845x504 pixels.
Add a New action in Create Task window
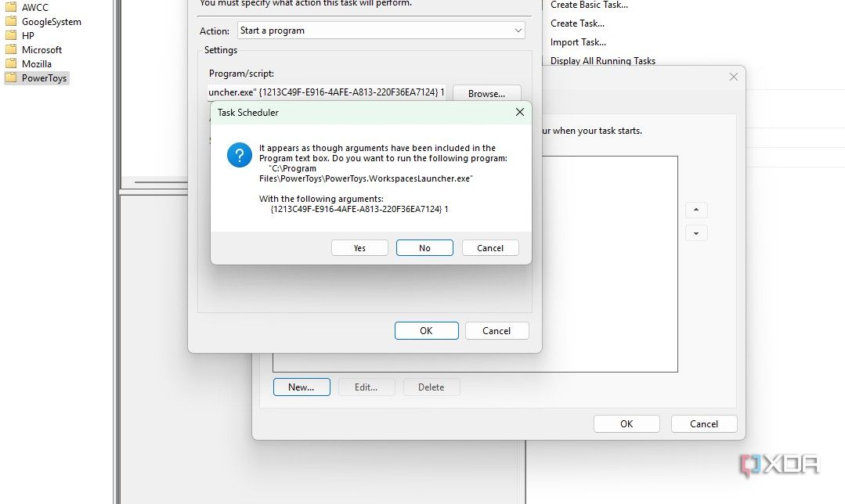pyautogui.click(x=302, y=387)
